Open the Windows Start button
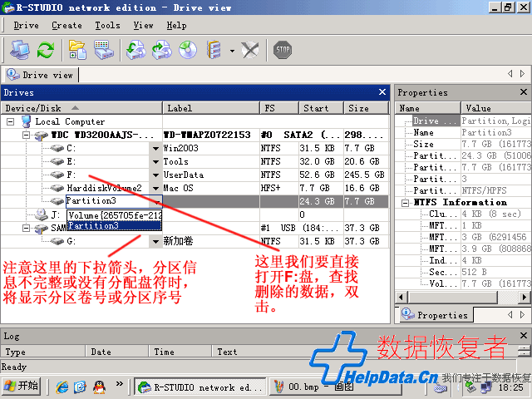 click(21, 386)
